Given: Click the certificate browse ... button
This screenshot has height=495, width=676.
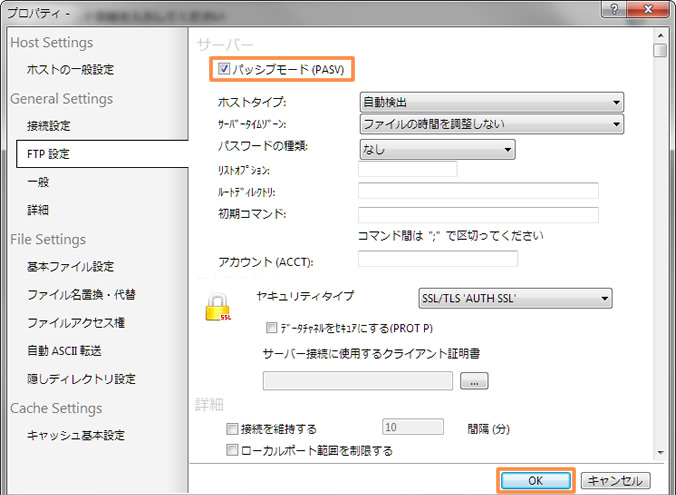Looking at the screenshot, I should click(474, 381).
